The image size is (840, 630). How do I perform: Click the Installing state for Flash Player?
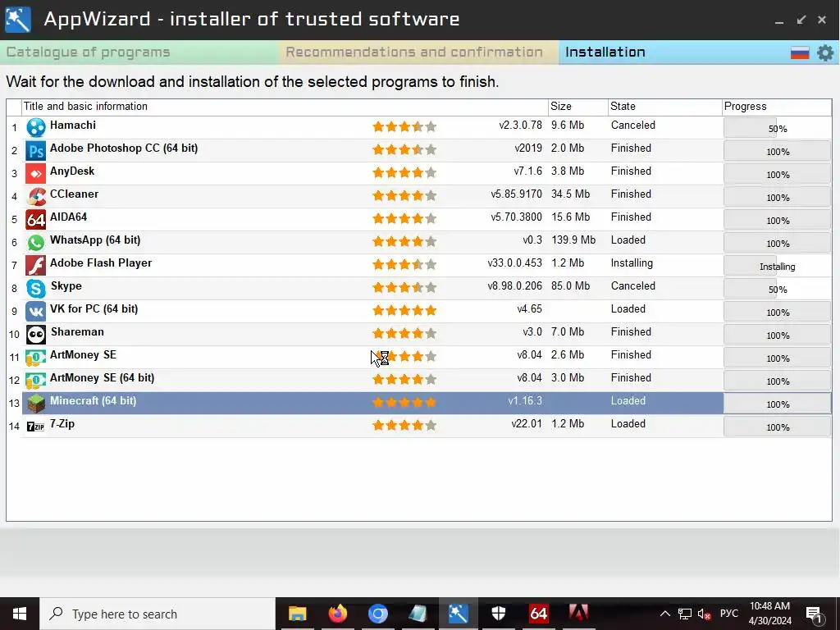tap(632, 263)
